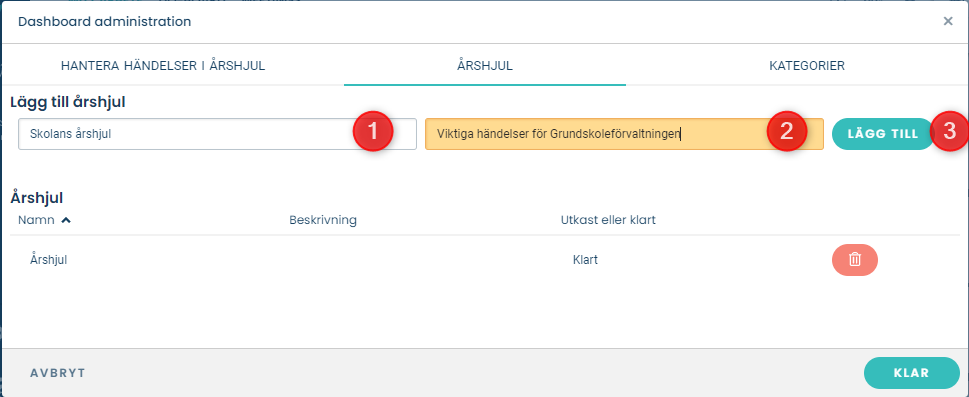Click the LÄGG TILL button

pos(883,134)
